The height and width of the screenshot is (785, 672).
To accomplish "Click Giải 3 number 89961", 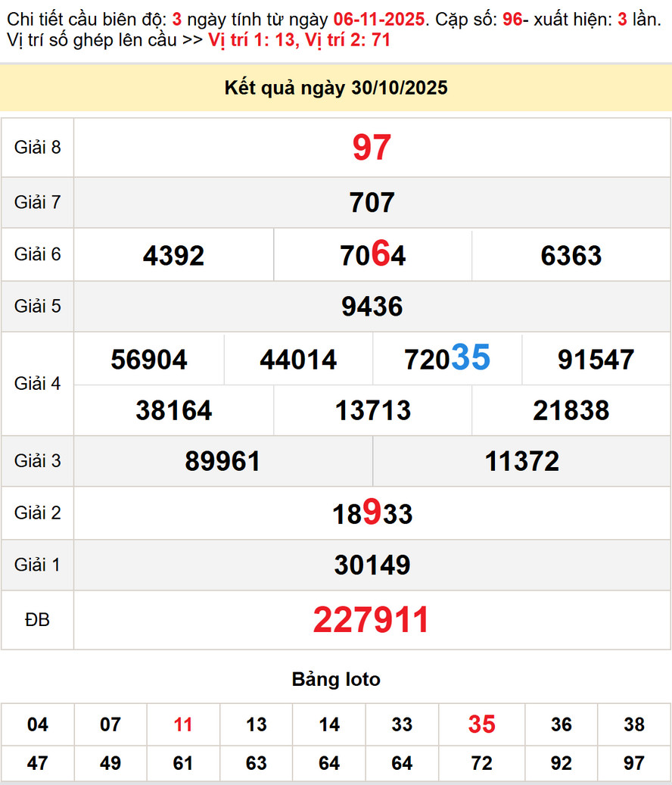I will (222, 461).
